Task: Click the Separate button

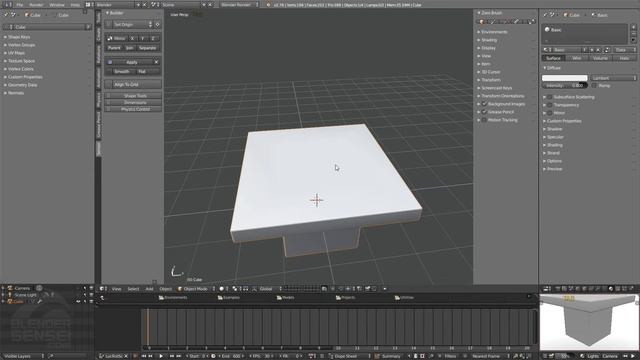Action: tap(148, 48)
